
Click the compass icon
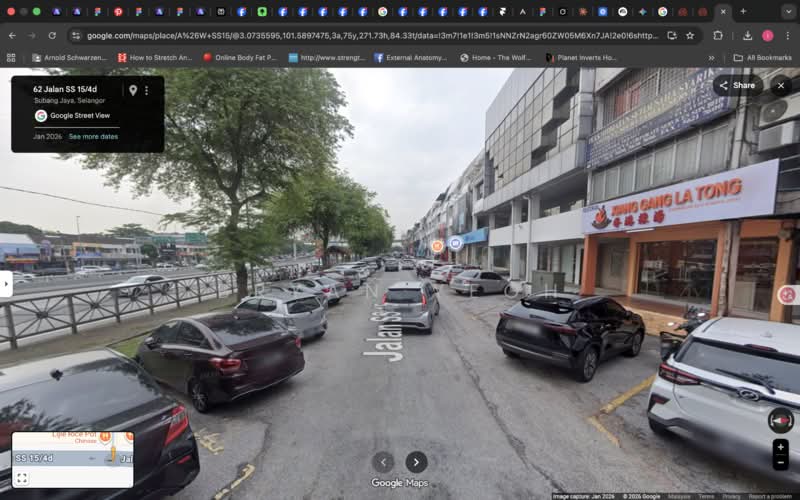[x=780, y=420]
